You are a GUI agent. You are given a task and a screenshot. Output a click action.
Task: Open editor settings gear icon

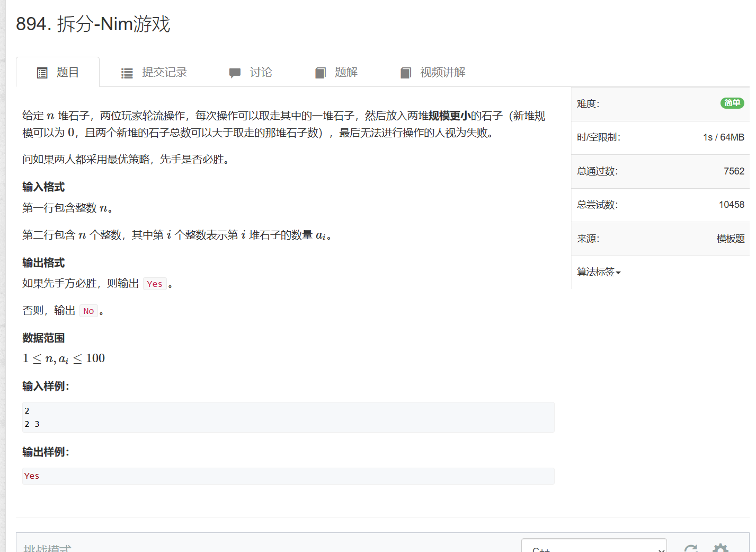pos(721,548)
